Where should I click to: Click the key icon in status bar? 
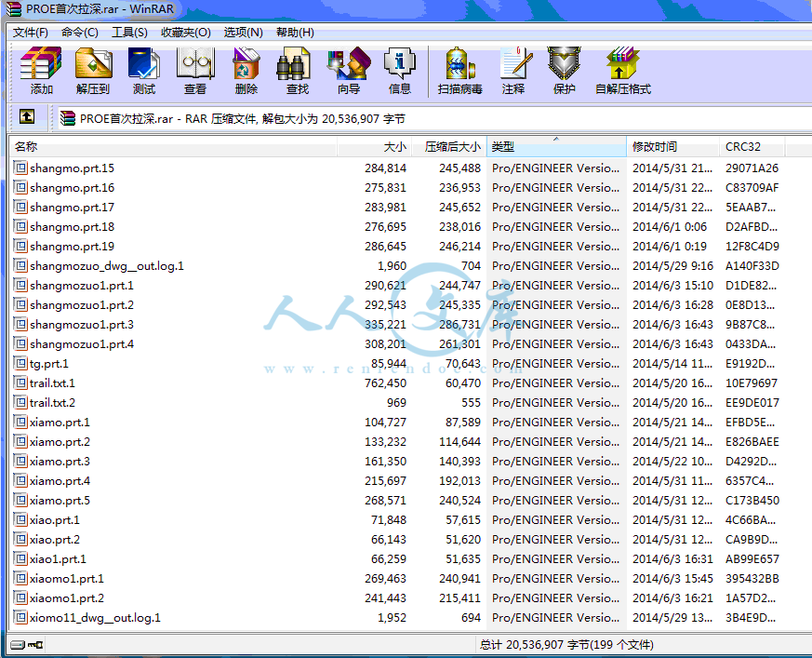35,645
